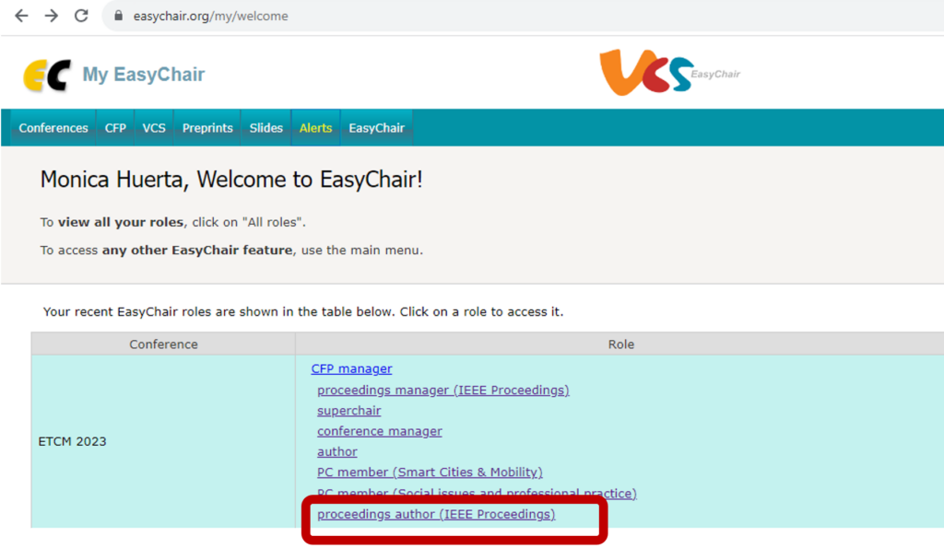Open the superchair role link
The width and height of the screenshot is (944, 560).
tap(349, 411)
